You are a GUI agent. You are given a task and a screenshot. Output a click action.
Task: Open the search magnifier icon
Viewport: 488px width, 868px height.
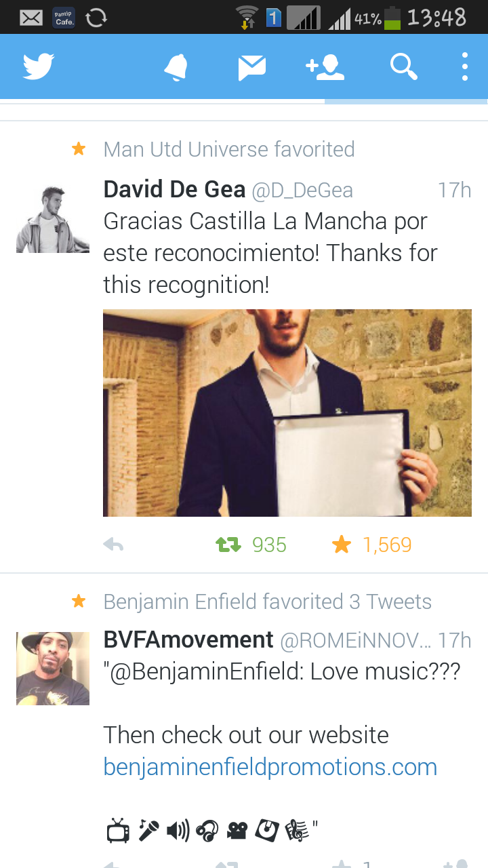click(404, 67)
